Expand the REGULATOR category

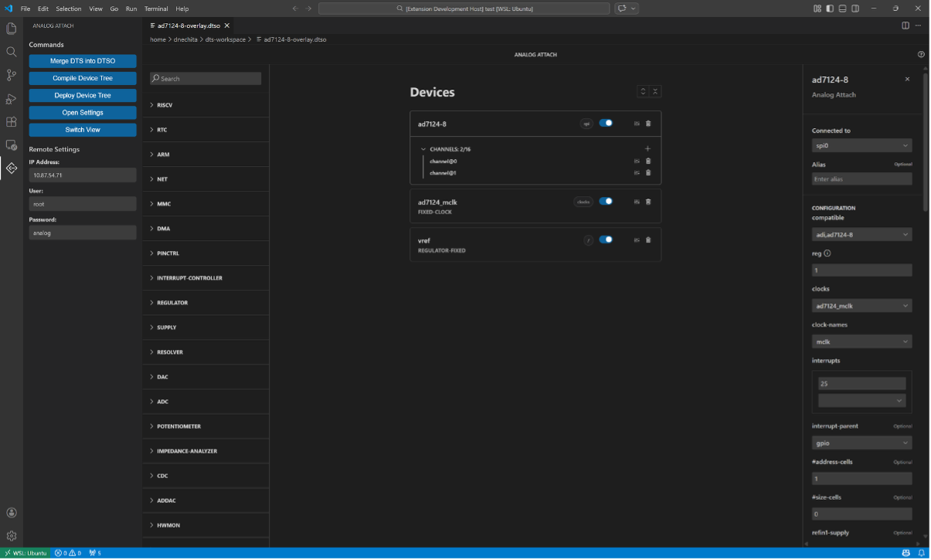[206, 303]
